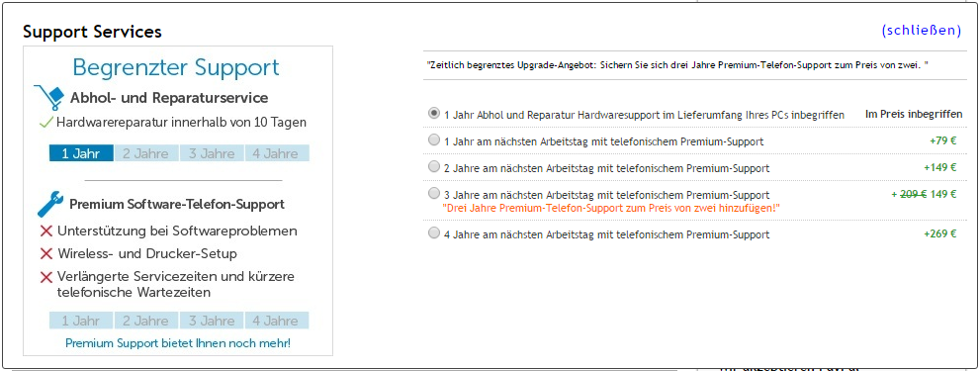
Task: Select 4 Jahre under Premium Software-Telefon-Support
Action: click(x=277, y=321)
